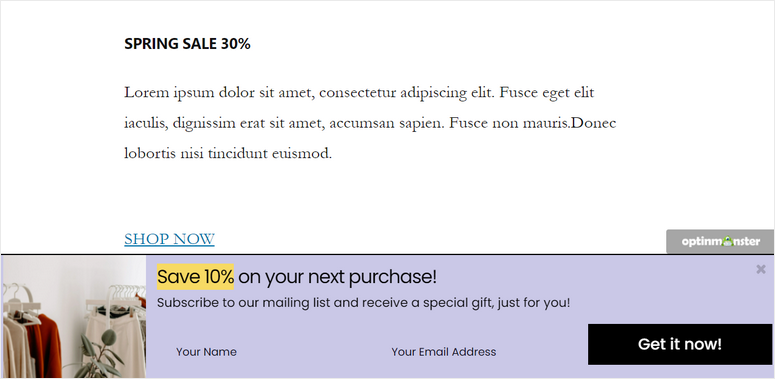Click the green monster icon in logo

[x=727, y=241]
